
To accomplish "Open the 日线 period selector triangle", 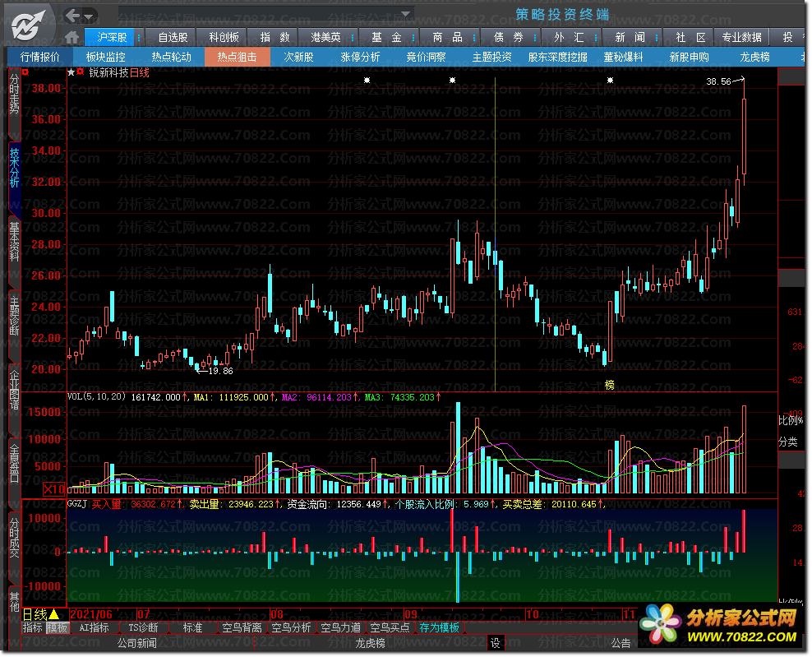I will 53,614.
